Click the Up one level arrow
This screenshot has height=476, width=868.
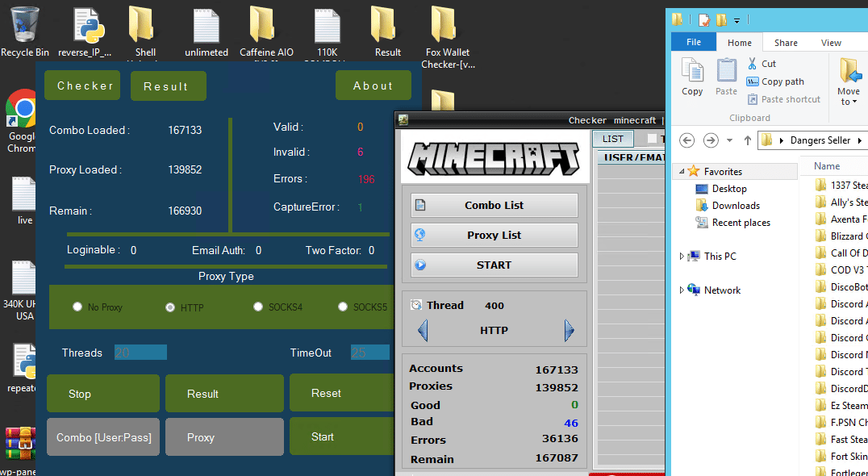coord(747,140)
